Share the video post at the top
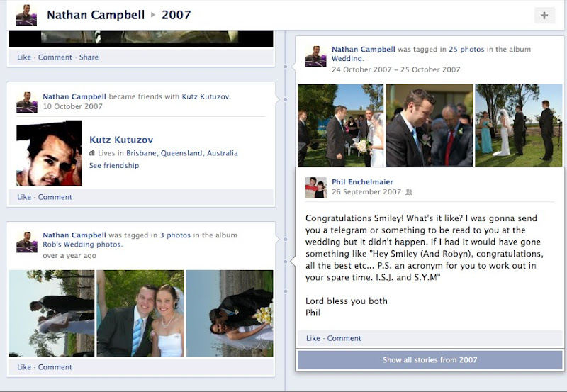Image resolution: width=567 pixels, height=392 pixels. (89, 57)
